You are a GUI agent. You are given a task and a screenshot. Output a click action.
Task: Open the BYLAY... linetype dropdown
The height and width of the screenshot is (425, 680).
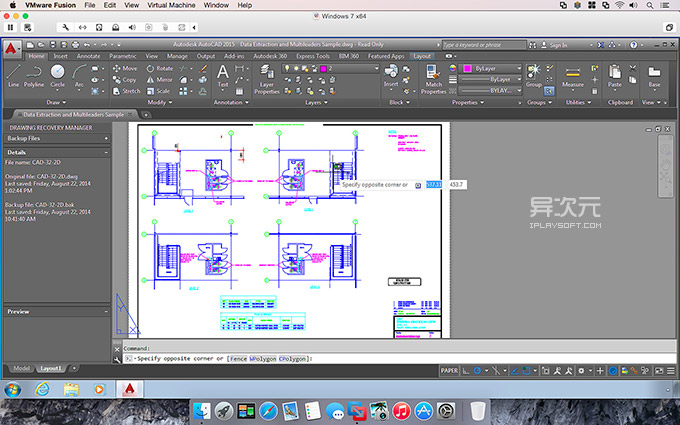click(x=519, y=91)
